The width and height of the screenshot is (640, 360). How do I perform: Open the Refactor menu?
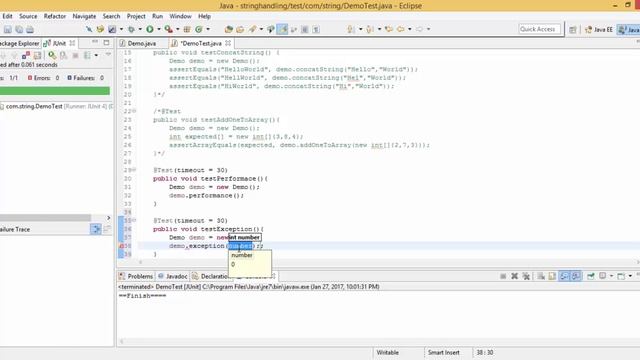[x=55, y=16]
